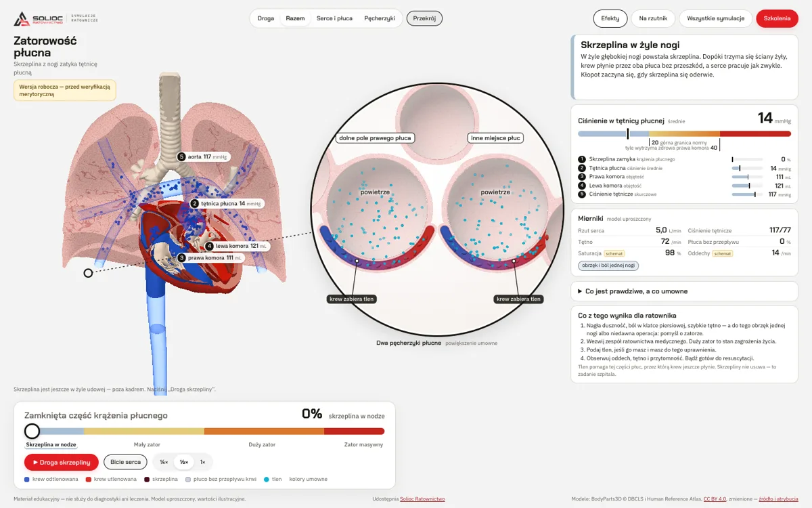Viewport: 812px width, 508px height.
Task: Click the skrzeplina legend dot
Action: tap(147, 479)
